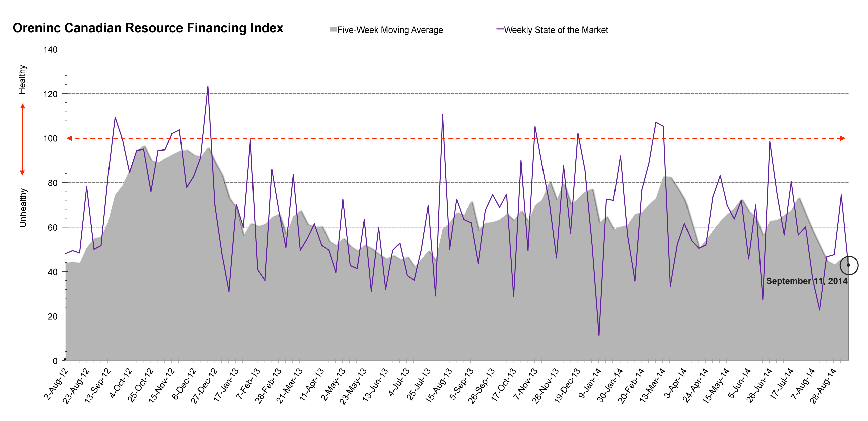Screen dimensions: 868x421
Task: Click the 'Weekly State of the Market' legend label
Action: pos(556,30)
